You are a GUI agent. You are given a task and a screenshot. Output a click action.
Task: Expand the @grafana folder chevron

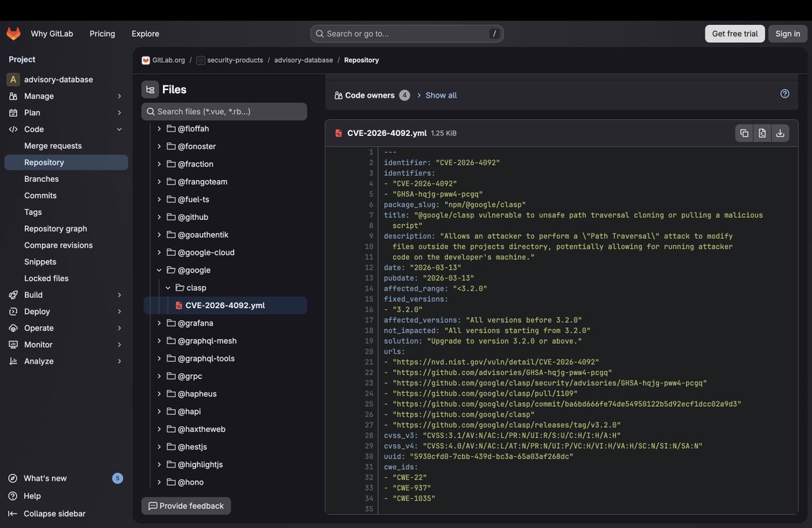point(160,323)
